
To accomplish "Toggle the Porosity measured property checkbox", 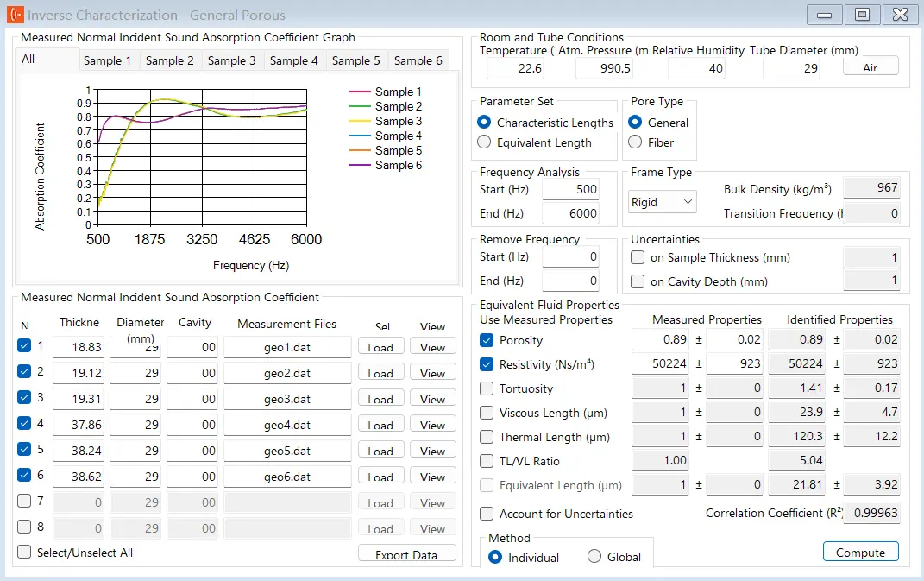I will pyautogui.click(x=487, y=340).
